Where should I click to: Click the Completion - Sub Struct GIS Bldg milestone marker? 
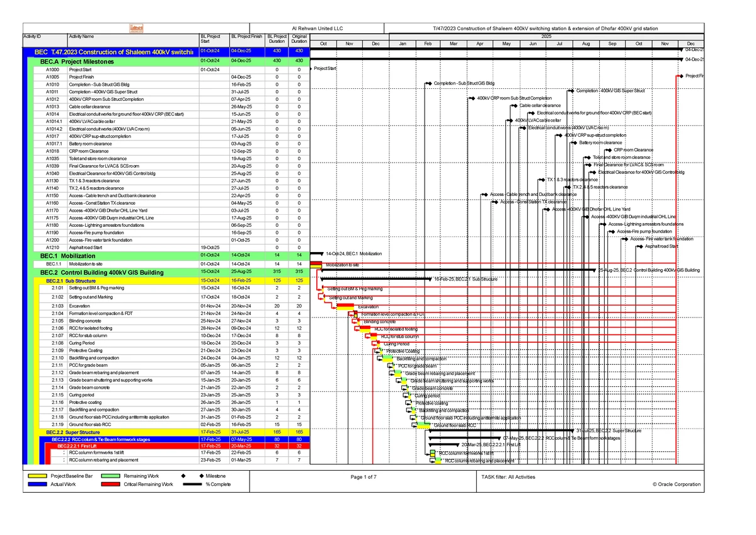click(x=429, y=83)
